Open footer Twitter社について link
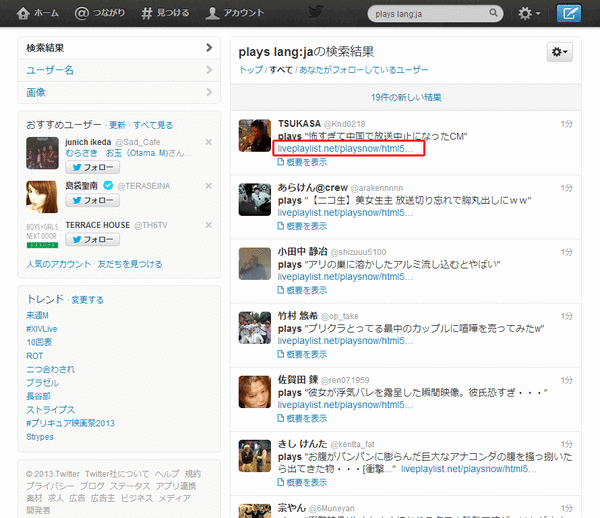This screenshot has width=600, height=518. click(x=117, y=474)
